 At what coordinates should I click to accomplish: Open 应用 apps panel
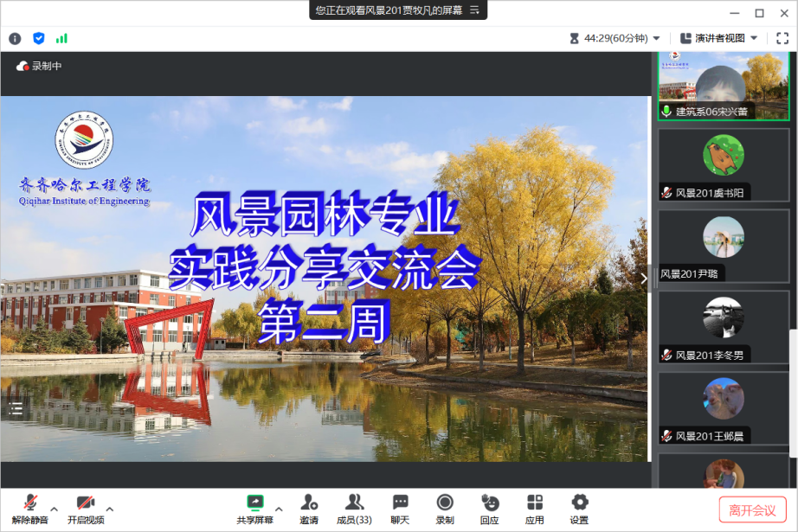pos(535,509)
